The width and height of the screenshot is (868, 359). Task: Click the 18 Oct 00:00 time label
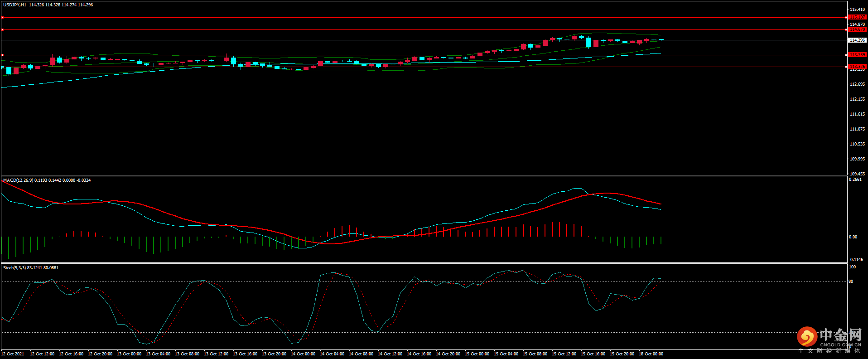651,354
